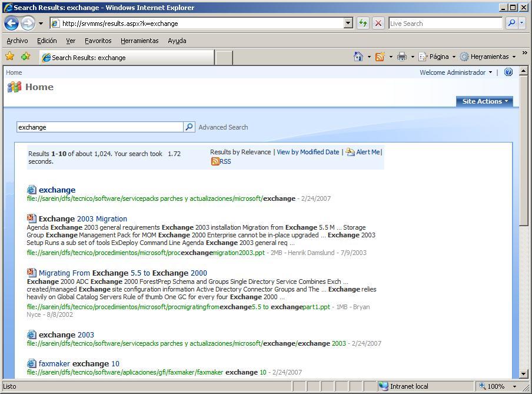Click the page scrollbar up arrow

click(x=524, y=71)
